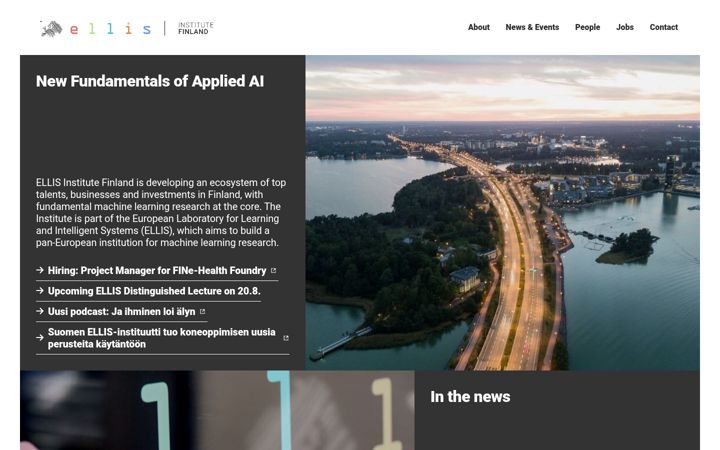720x450 pixels.
Task: Go to the People page
Action: (x=587, y=27)
